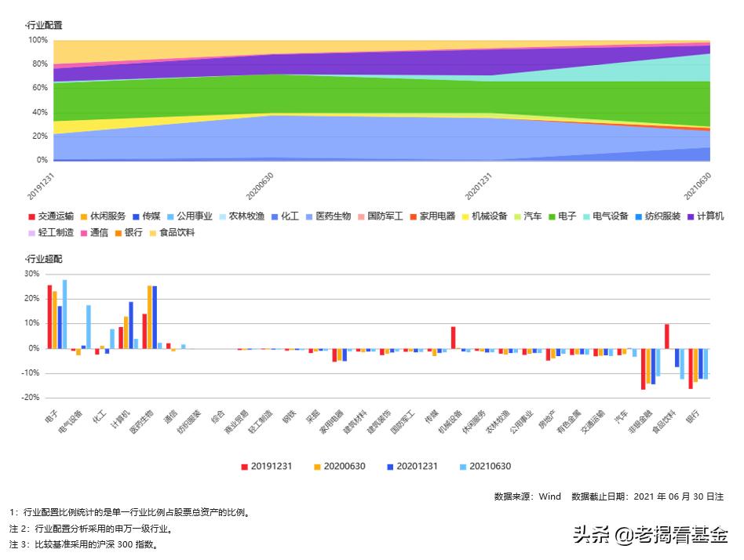The image size is (744, 560).
Task: Collapse the 行业超配 section header
Action: tap(43, 259)
